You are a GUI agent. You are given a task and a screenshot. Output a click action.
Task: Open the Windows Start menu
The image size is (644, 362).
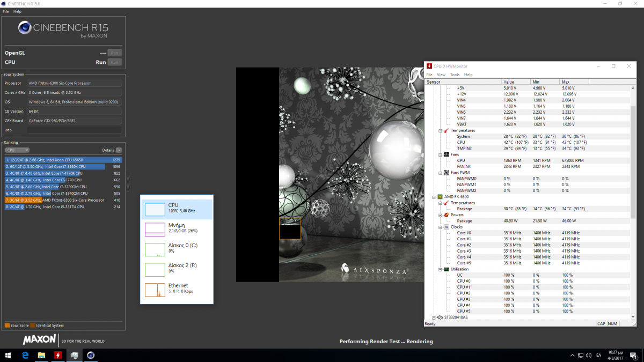[8, 355]
